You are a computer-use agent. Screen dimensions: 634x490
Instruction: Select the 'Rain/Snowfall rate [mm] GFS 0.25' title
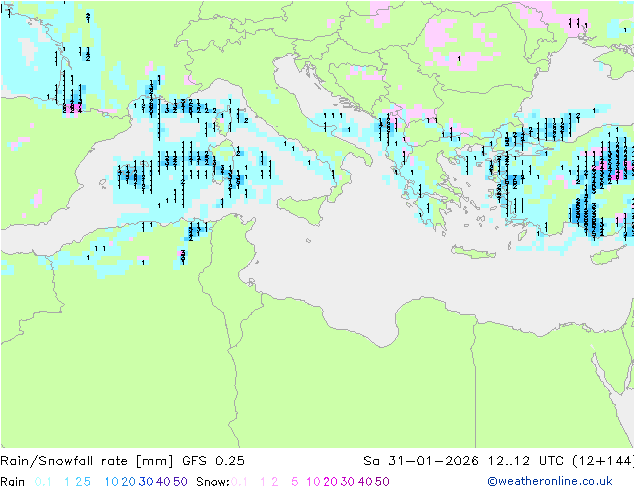[x=122, y=461]
